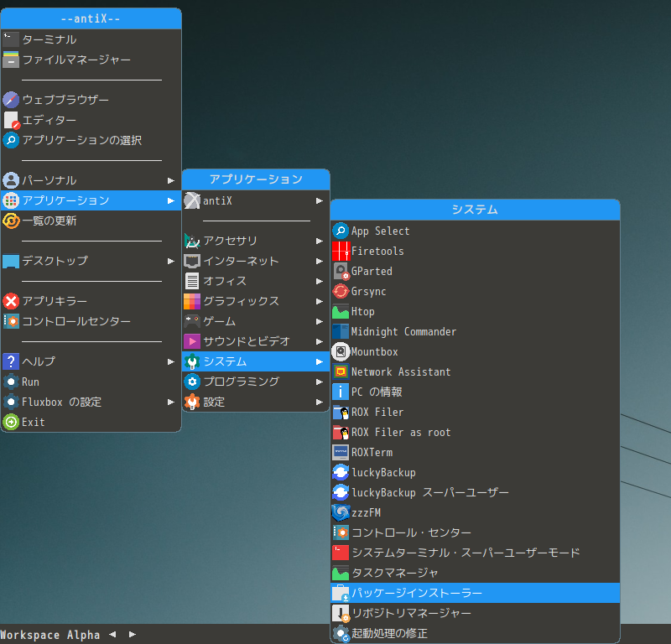Expand the アクセサリ submenu arrow

(320, 241)
